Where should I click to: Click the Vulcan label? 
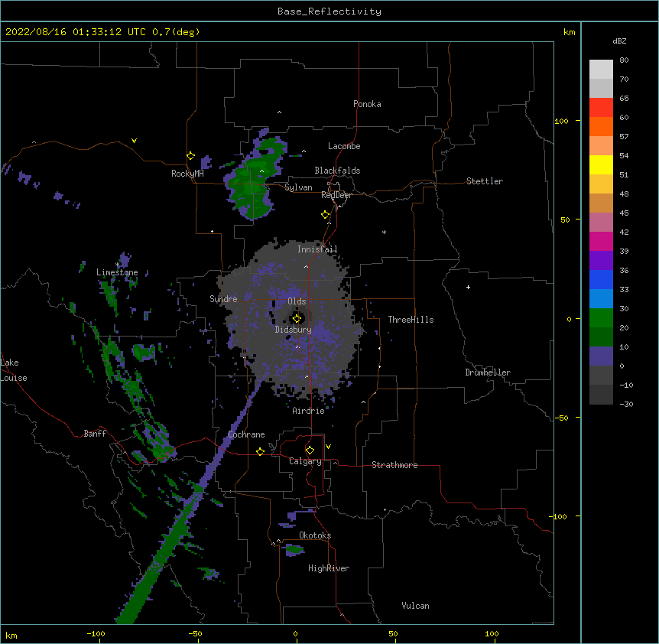[x=415, y=606]
